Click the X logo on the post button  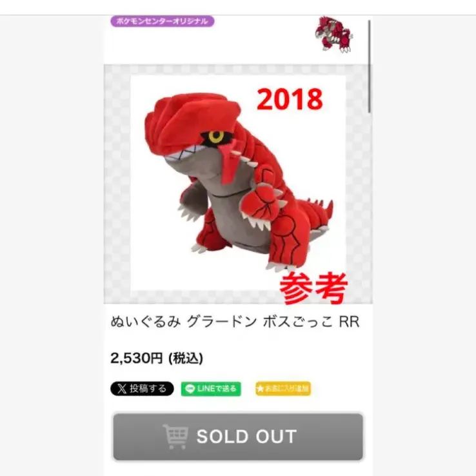pyautogui.click(x=122, y=388)
